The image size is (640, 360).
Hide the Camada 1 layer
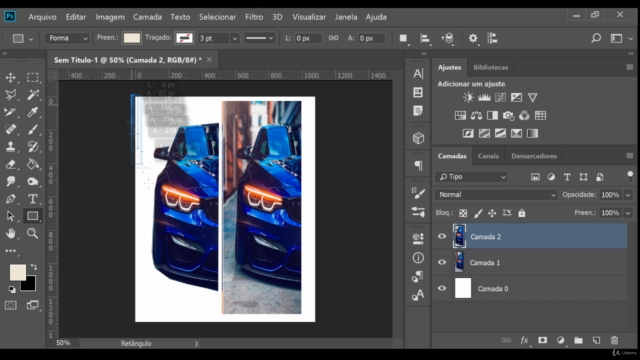point(442,262)
